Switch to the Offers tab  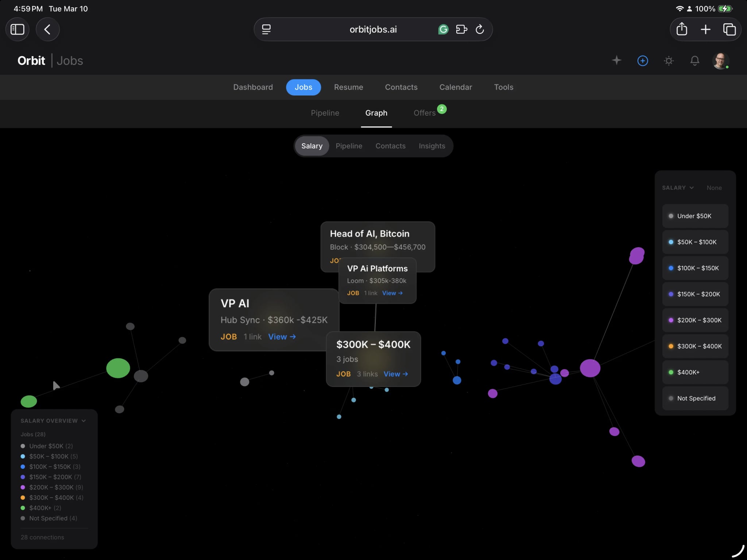click(x=425, y=113)
